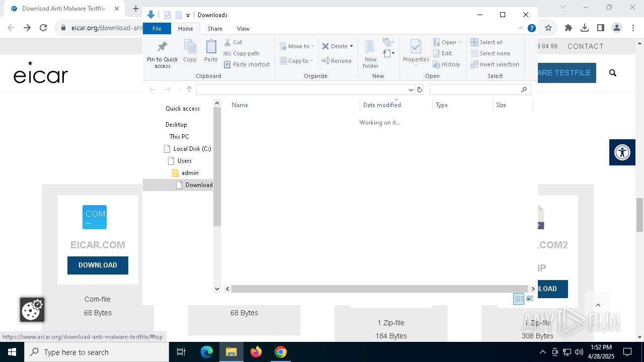Select This PC in navigation pane
This screenshot has width=644, height=362.
click(179, 137)
